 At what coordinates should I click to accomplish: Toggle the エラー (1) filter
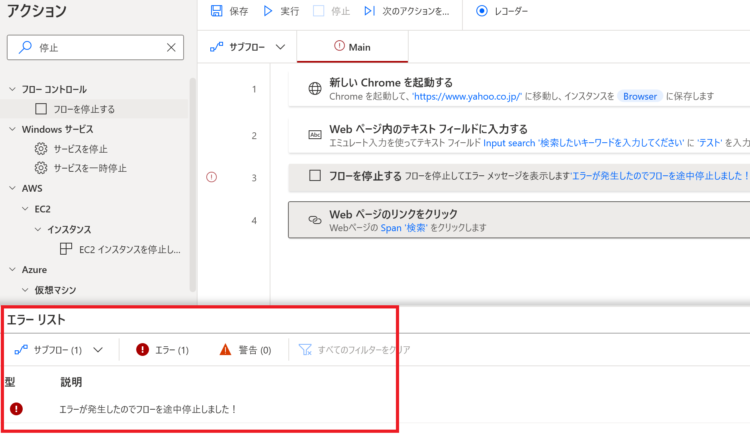point(162,350)
